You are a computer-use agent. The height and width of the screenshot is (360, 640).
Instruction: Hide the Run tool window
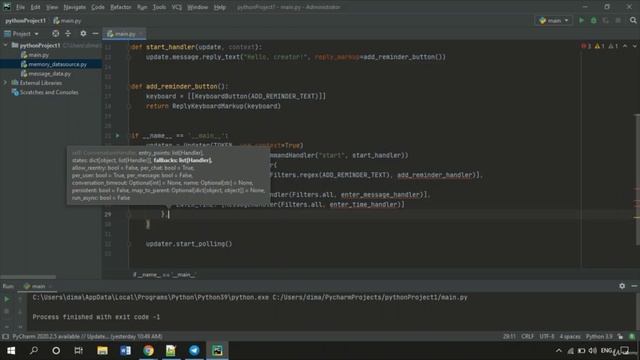[634, 286]
